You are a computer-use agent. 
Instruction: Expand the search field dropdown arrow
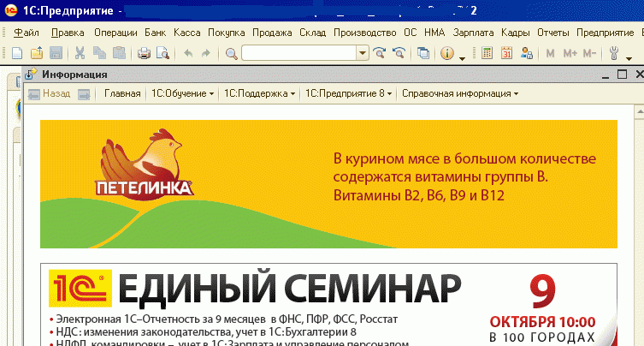[363, 53]
